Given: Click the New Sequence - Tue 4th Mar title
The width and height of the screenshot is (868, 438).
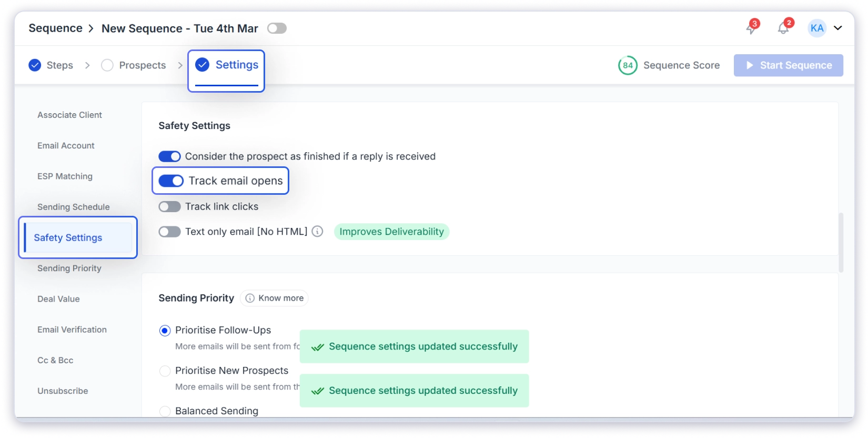Looking at the screenshot, I should click(x=180, y=28).
